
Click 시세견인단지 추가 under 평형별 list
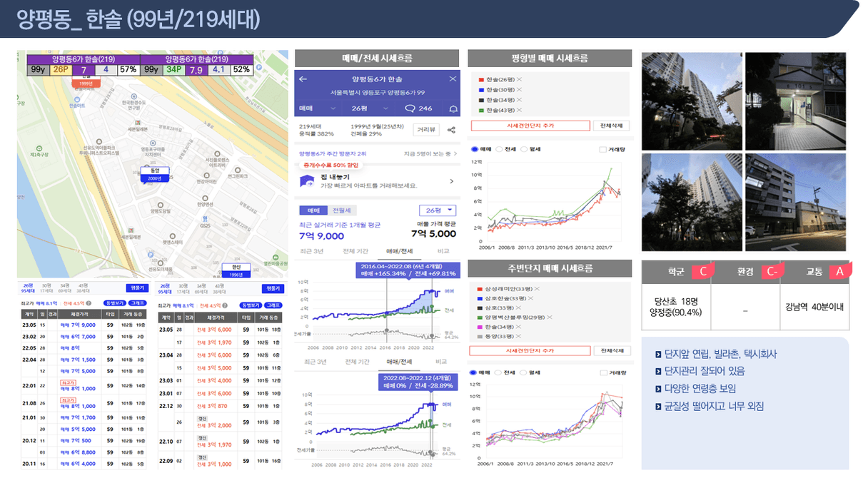[x=530, y=126]
